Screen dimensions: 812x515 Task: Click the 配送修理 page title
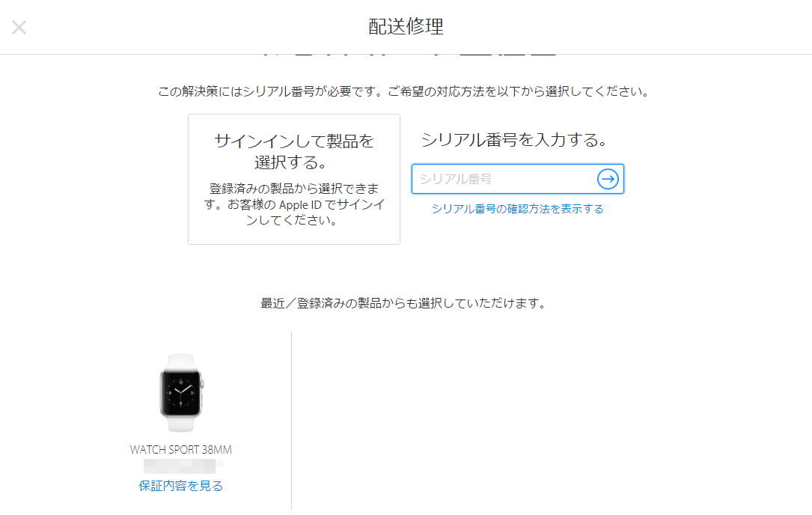click(x=406, y=26)
